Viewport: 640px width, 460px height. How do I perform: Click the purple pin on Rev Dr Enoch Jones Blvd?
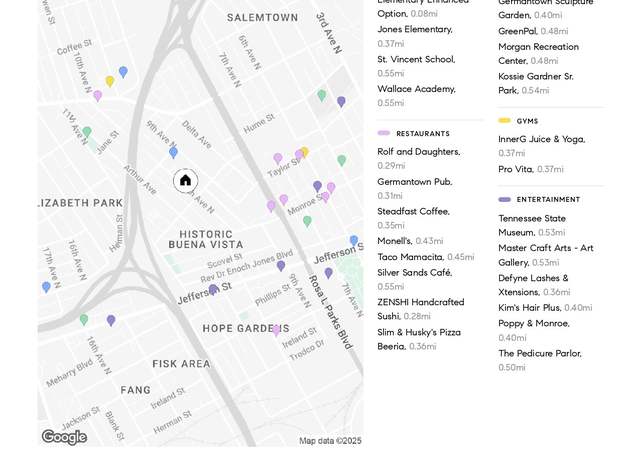point(281,266)
